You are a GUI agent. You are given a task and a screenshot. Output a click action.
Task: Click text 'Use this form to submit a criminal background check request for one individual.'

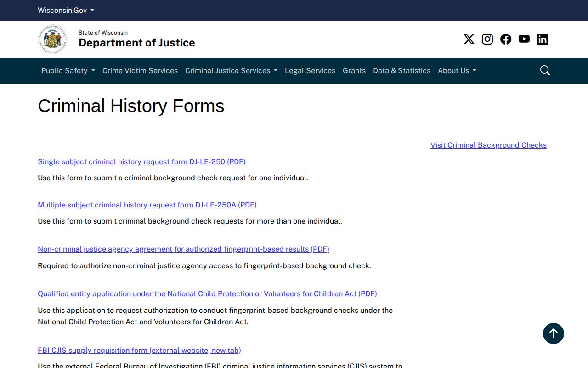173,178
